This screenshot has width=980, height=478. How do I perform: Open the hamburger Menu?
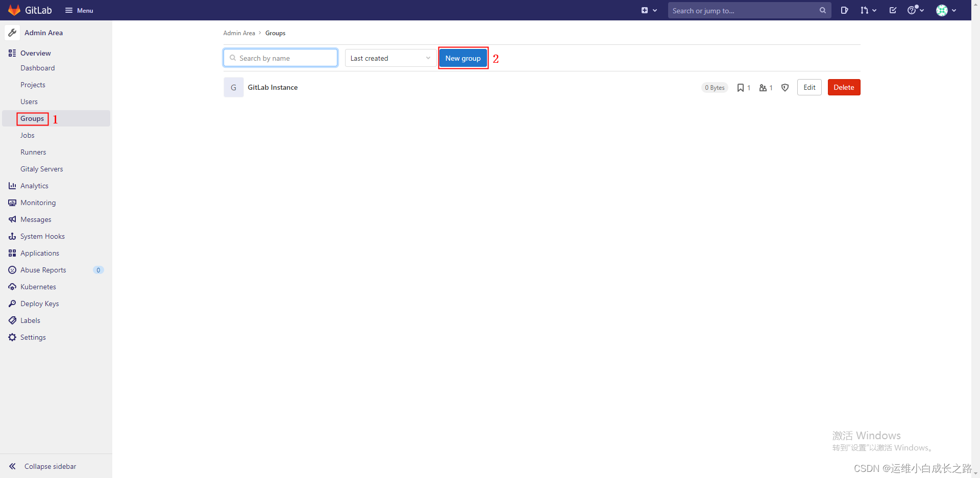pyautogui.click(x=79, y=10)
